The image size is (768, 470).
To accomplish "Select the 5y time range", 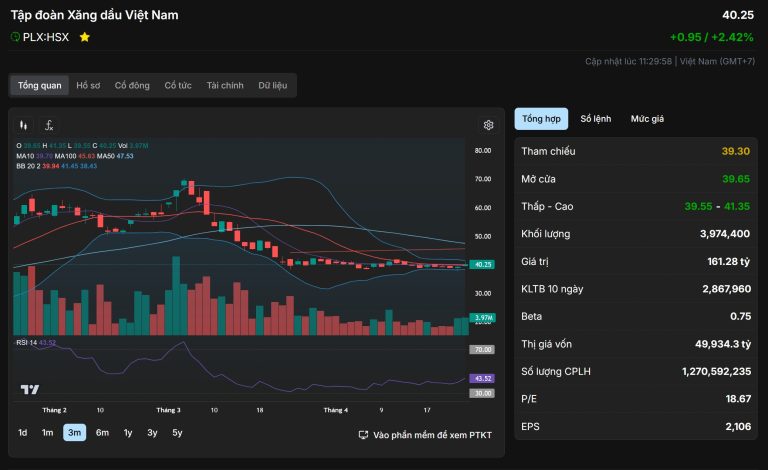I will [x=177, y=433].
